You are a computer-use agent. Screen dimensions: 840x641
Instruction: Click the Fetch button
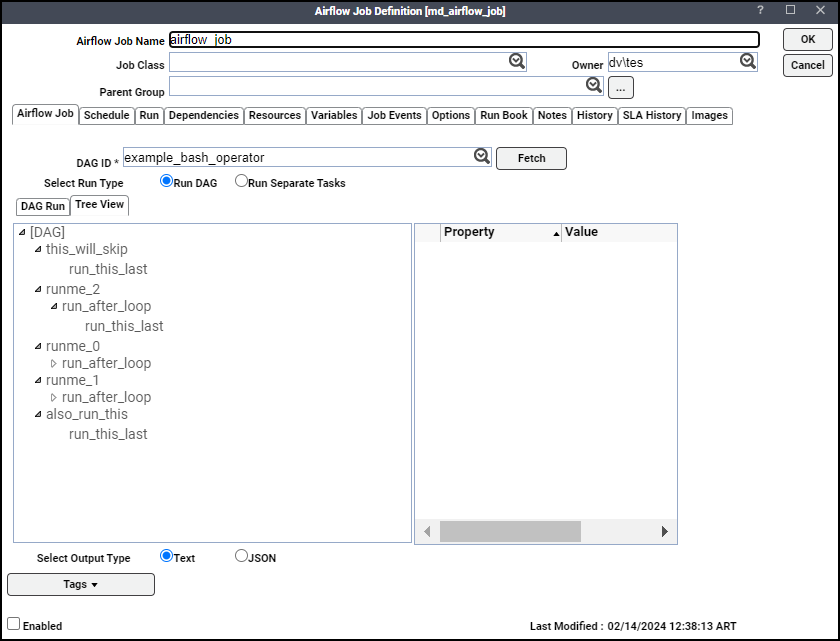(531, 159)
